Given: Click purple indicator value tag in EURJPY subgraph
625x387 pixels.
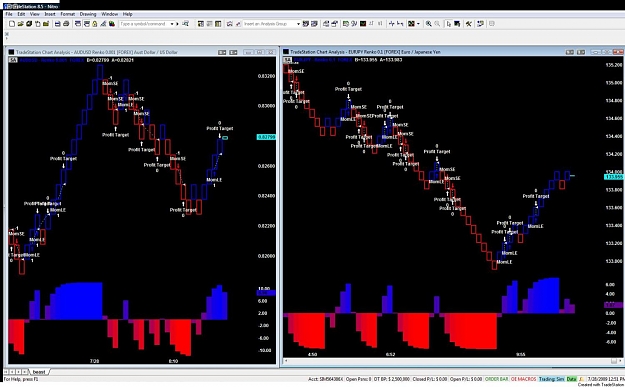Looking at the screenshot, I should click(x=614, y=305).
